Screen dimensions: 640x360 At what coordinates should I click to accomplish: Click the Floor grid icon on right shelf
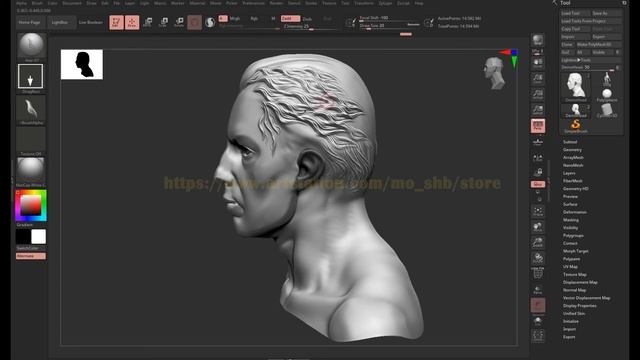tap(538, 141)
